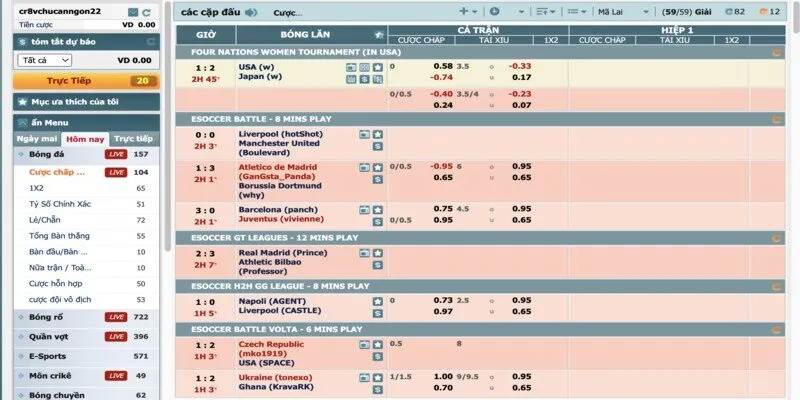Favorite the Napoli (AGENT) match

coord(378,302)
